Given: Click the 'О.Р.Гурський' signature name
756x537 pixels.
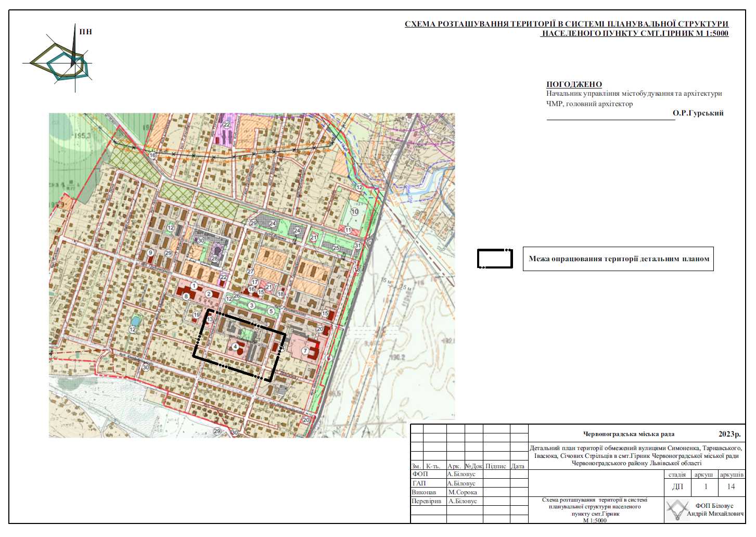Looking at the screenshot, I should click(698, 113).
